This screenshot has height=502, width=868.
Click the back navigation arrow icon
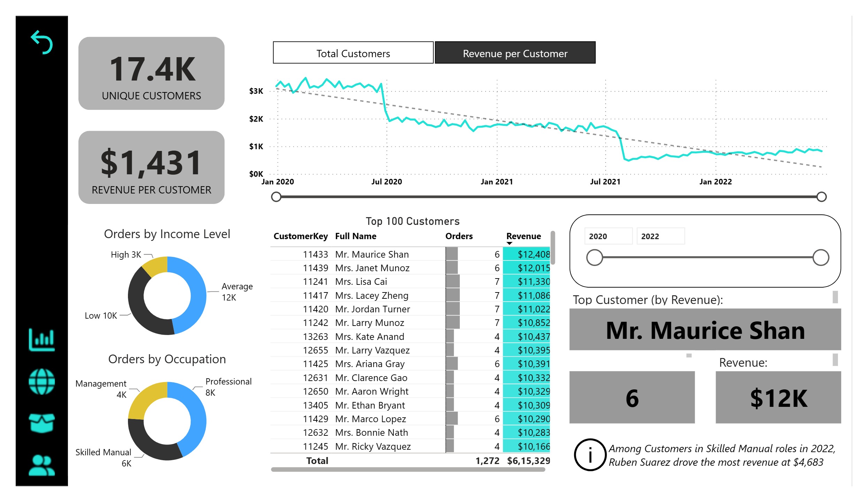pyautogui.click(x=42, y=43)
